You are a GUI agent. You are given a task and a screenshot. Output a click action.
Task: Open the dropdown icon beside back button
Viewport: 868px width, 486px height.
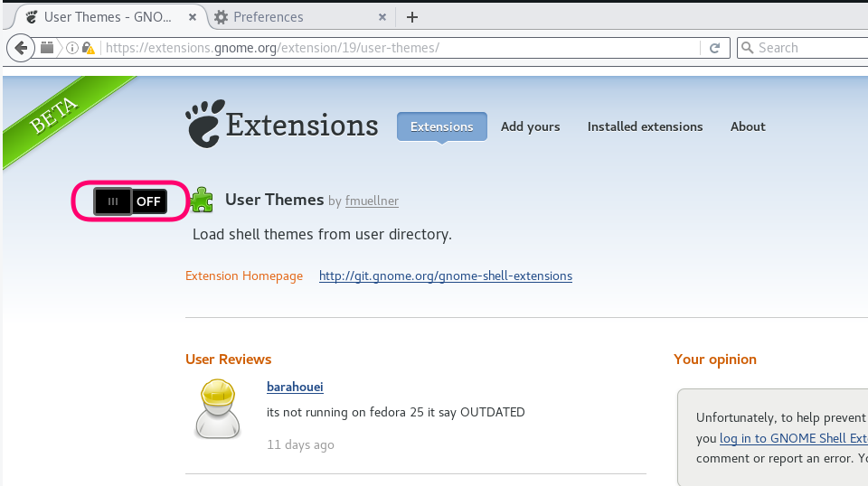[47, 48]
